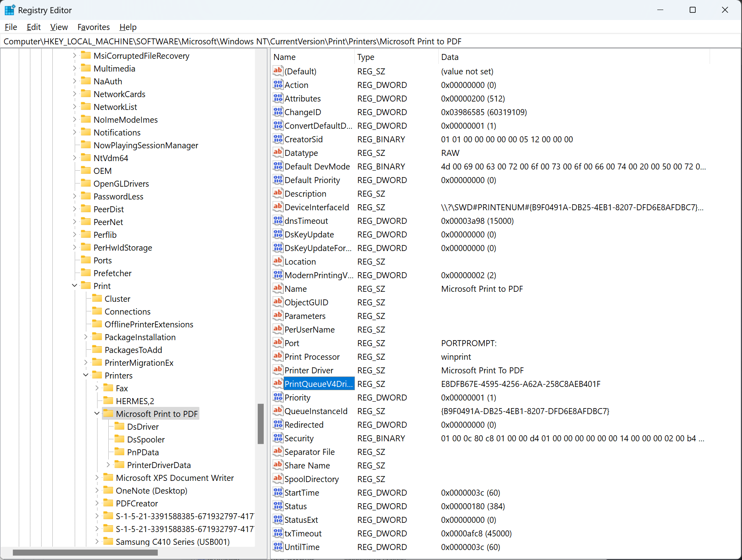Click the ab icon next to Printer Driver
742x560 pixels.
278,370
